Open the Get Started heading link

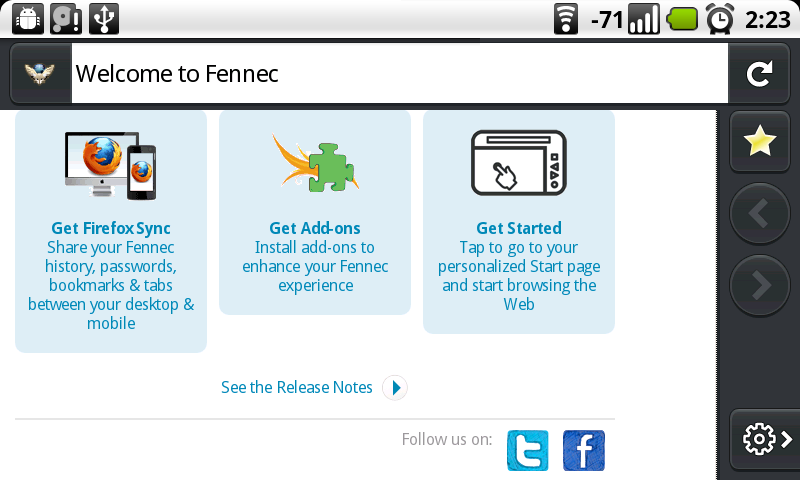[519, 228]
